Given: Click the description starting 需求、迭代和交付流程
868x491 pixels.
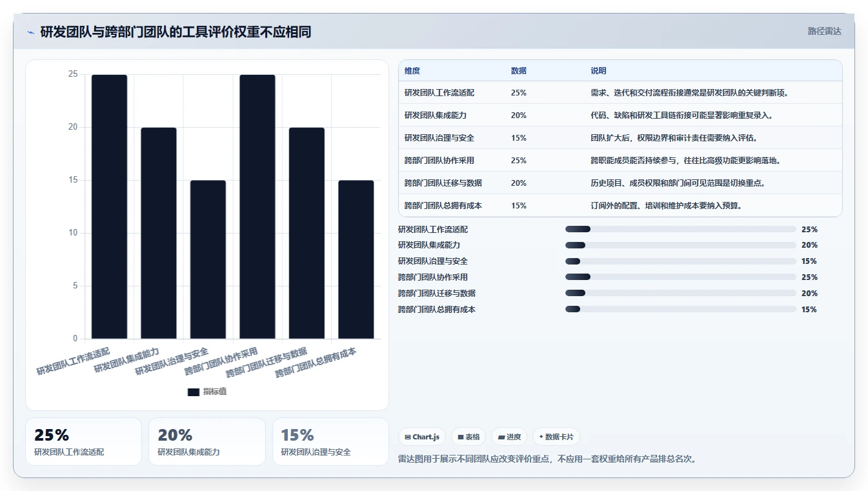Looking at the screenshot, I should pyautogui.click(x=690, y=93).
